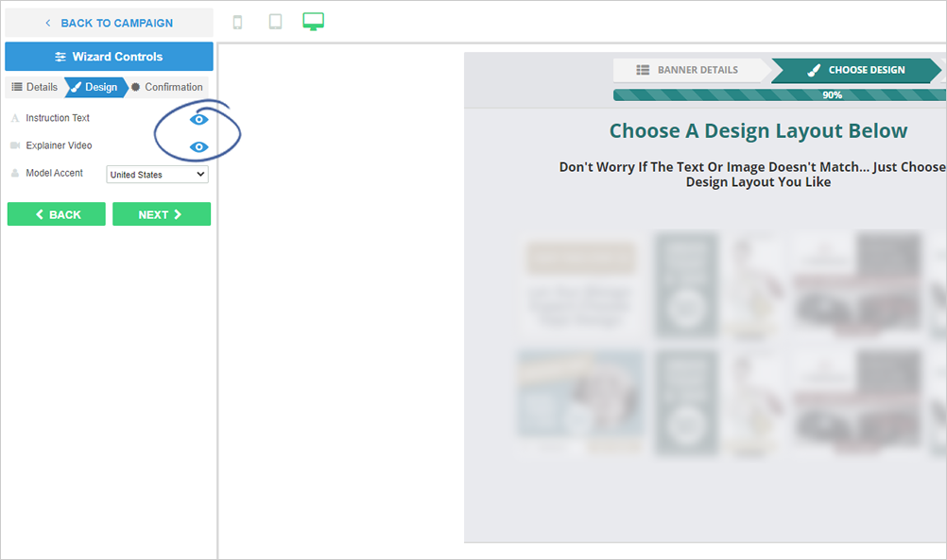Screen dimensions: 947x560
Task: Click the Explainer Video camera icon
Action: [x=15, y=146]
